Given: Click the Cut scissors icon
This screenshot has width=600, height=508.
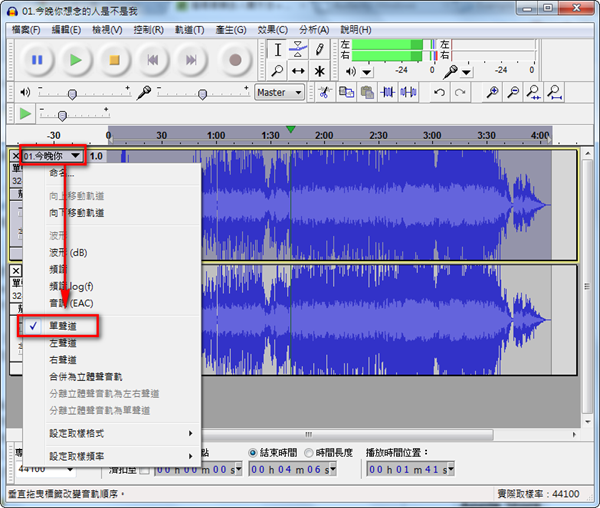Looking at the screenshot, I should click(x=323, y=92).
